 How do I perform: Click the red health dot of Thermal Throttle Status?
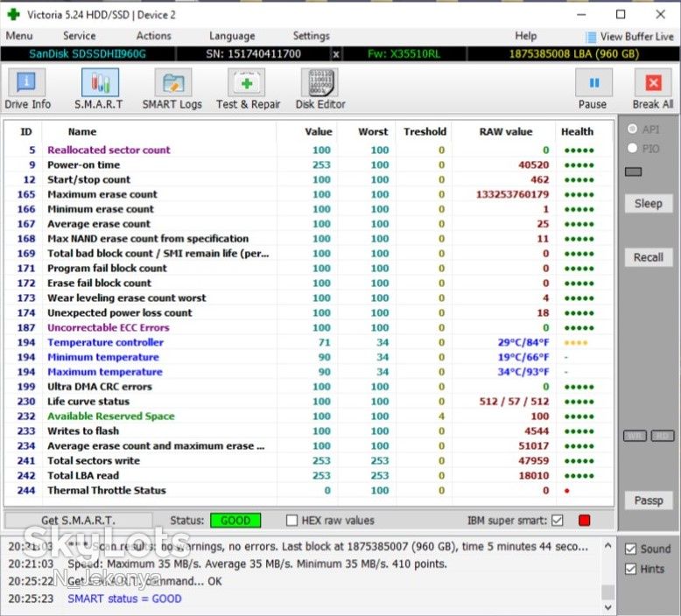[567, 491]
